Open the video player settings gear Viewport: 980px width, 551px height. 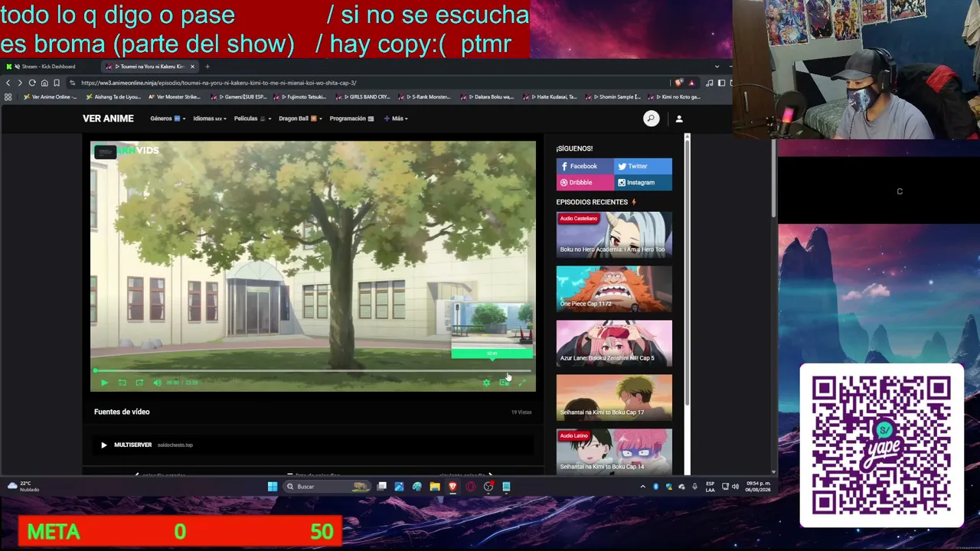tap(486, 383)
